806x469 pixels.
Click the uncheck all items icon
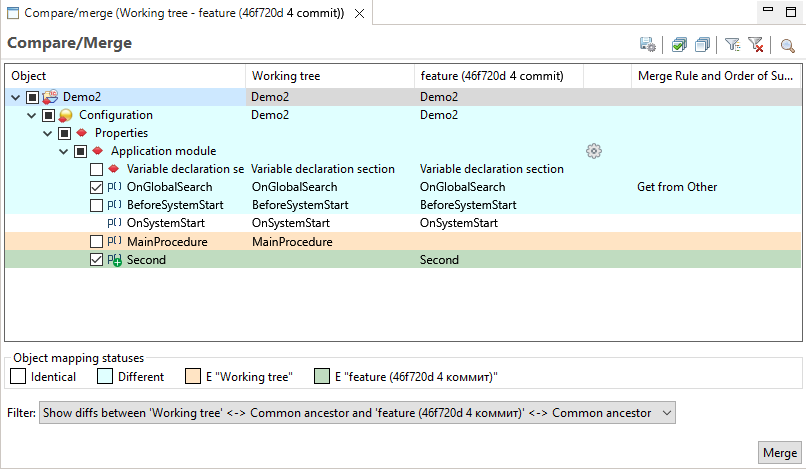[703, 45]
